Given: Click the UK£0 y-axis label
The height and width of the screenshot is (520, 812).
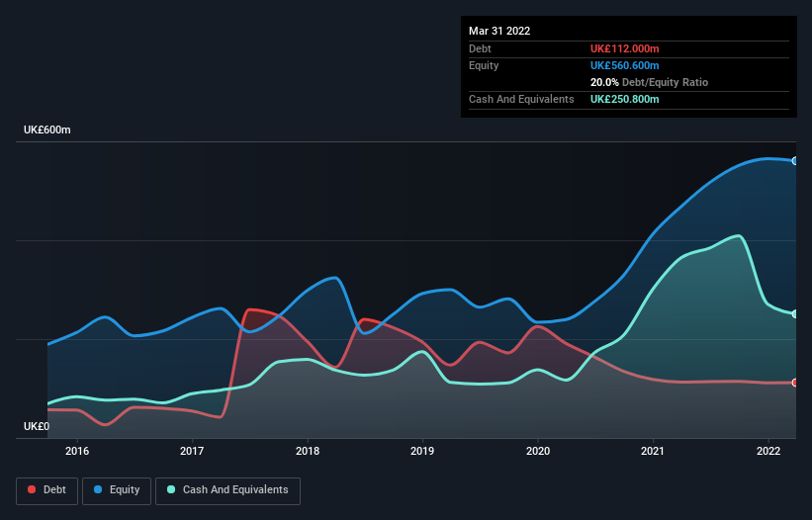Looking at the screenshot, I should click(x=37, y=426).
